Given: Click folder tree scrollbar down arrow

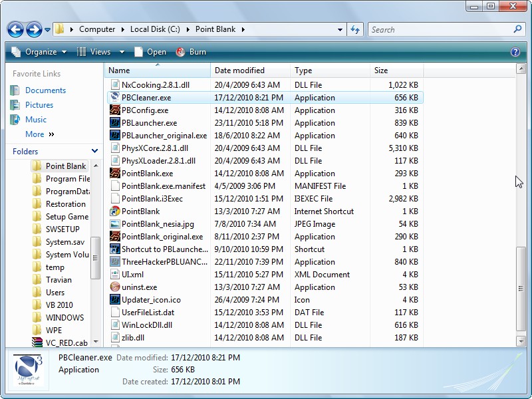Looking at the screenshot, I should (x=96, y=342).
